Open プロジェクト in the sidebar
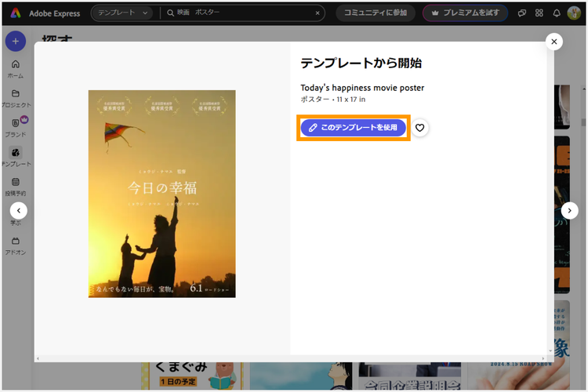This screenshot has width=588, height=392. pyautogui.click(x=16, y=99)
